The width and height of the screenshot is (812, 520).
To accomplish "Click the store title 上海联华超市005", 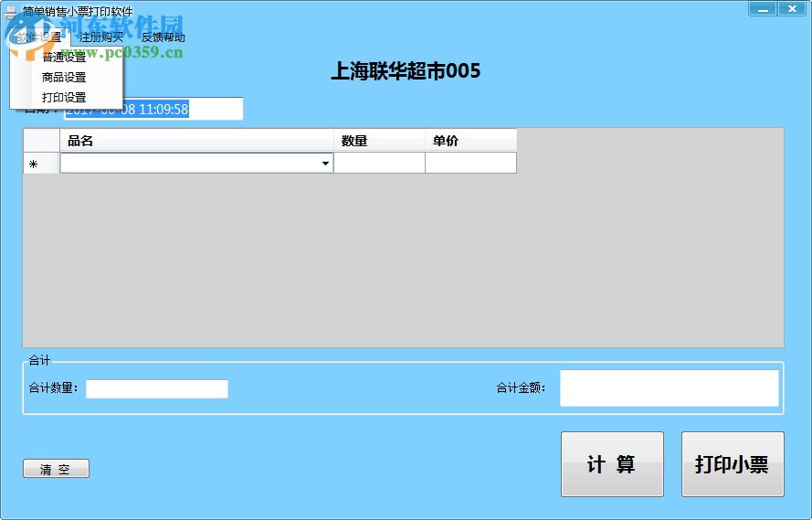I will 406,71.
